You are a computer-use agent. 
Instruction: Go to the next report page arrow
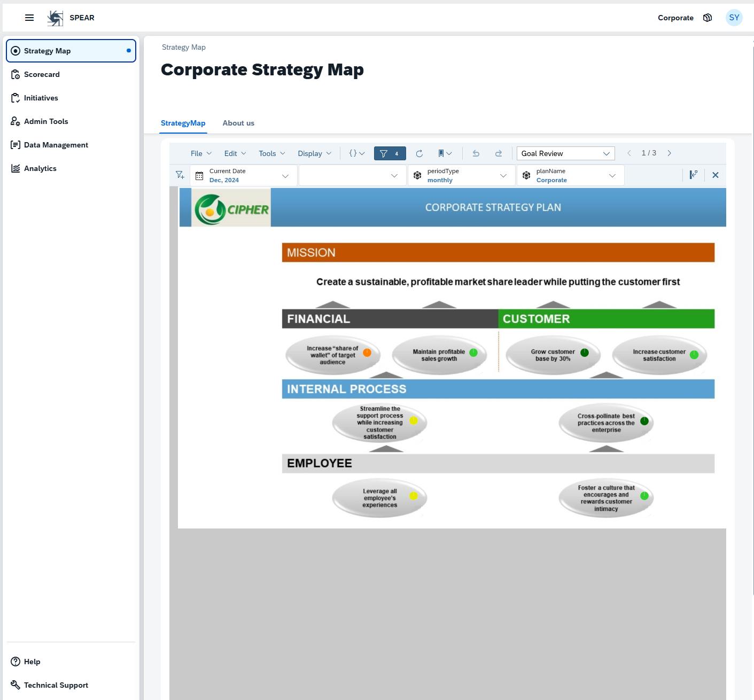[x=669, y=153]
